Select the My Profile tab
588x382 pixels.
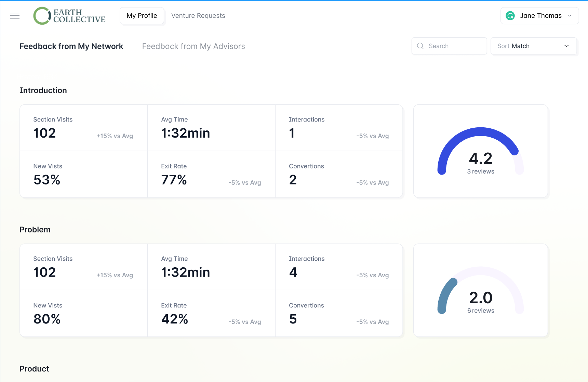142,15
